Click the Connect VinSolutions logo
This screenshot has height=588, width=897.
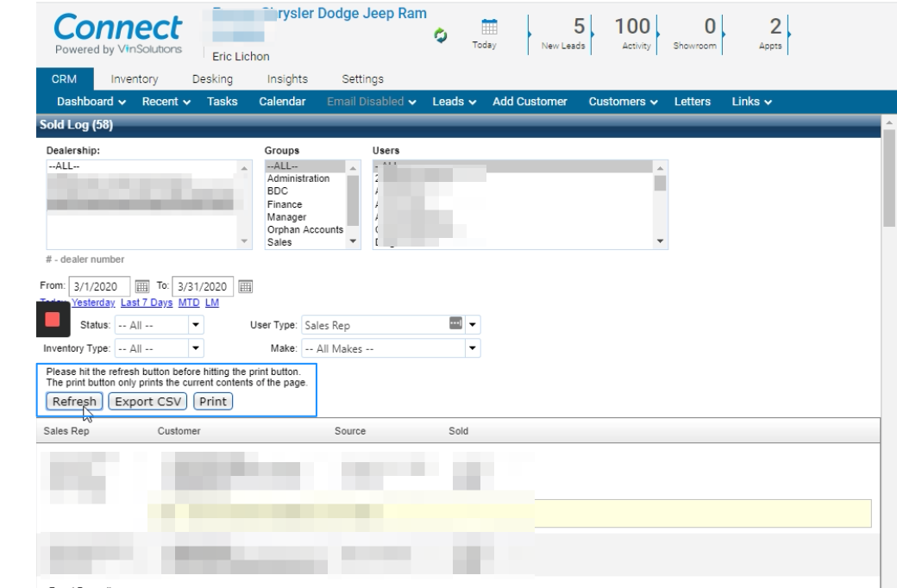pos(118,34)
